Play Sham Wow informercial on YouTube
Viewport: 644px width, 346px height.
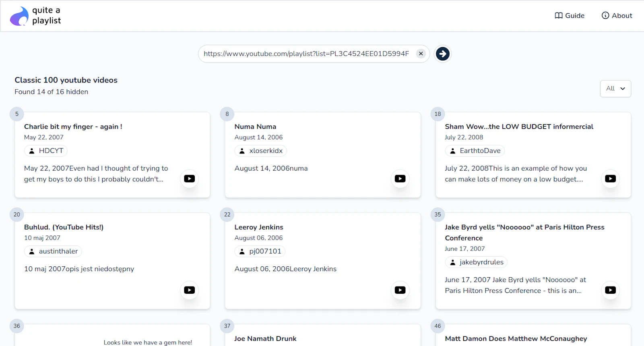611,179
